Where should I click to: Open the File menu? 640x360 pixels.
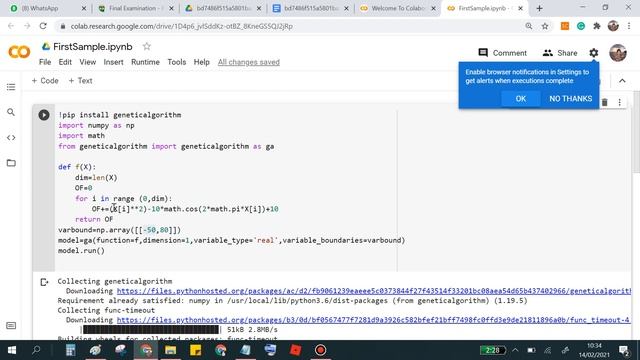click(x=45, y=62)
